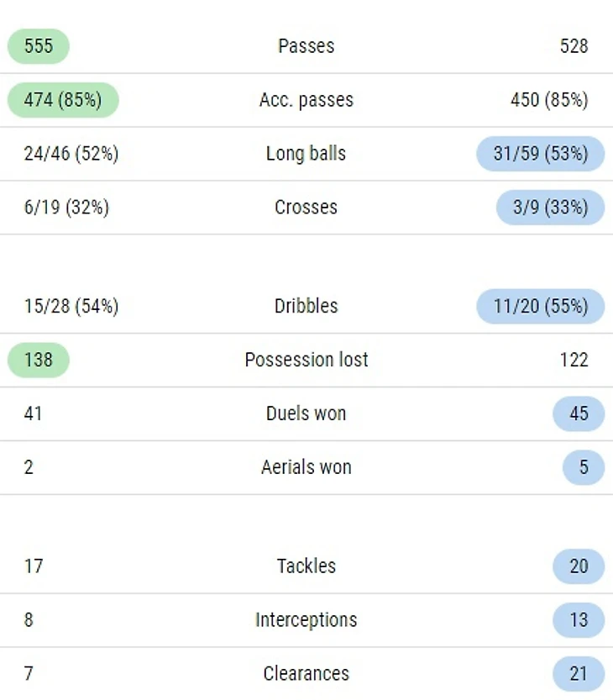Select the Tackles stat label
The width and height of the screenshot is (613, 700).
(306, 567)
